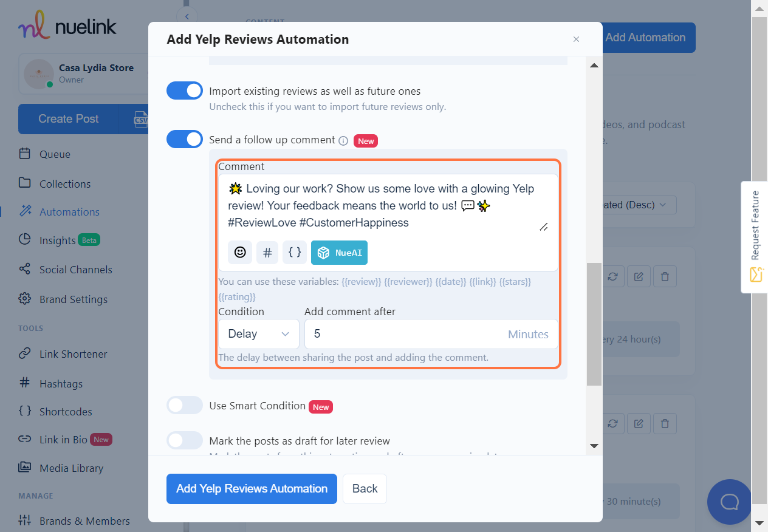Viewport: 768px width, 532px height.
Task: Insert the {{date}} variable
Action: click(x=451, y=282)
